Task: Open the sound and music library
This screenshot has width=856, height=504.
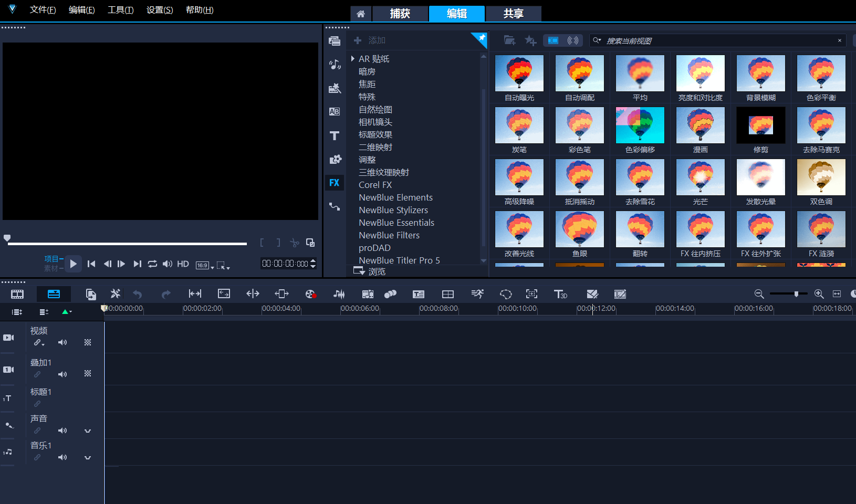Action: point(335,65)
